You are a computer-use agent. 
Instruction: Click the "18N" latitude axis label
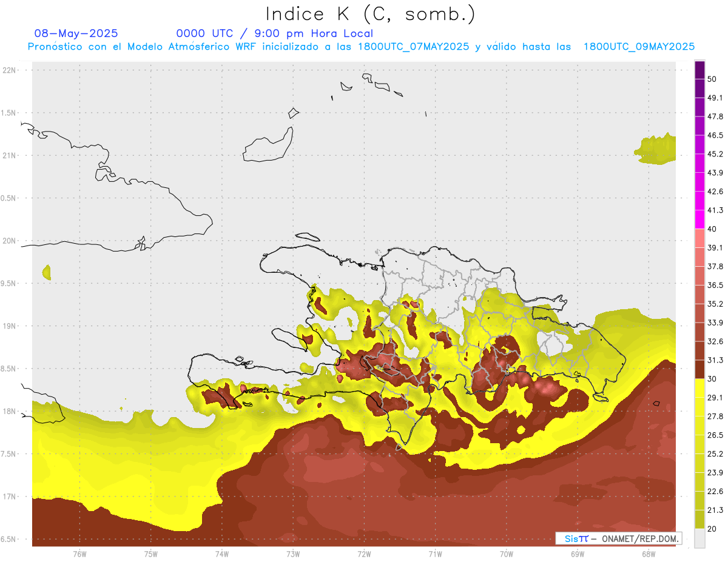(x=10, y=411)
